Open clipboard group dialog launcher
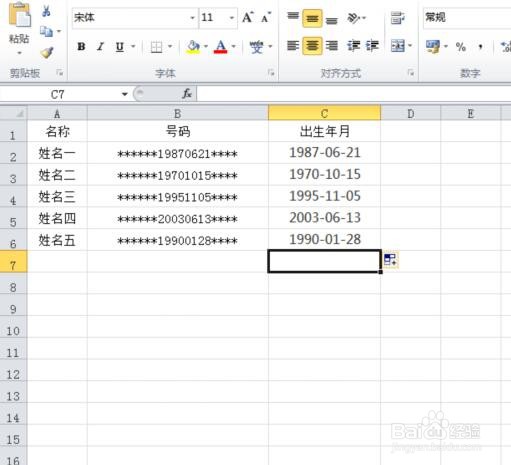The width and height of the screenshot is (511, 465). tap(60, 72)
